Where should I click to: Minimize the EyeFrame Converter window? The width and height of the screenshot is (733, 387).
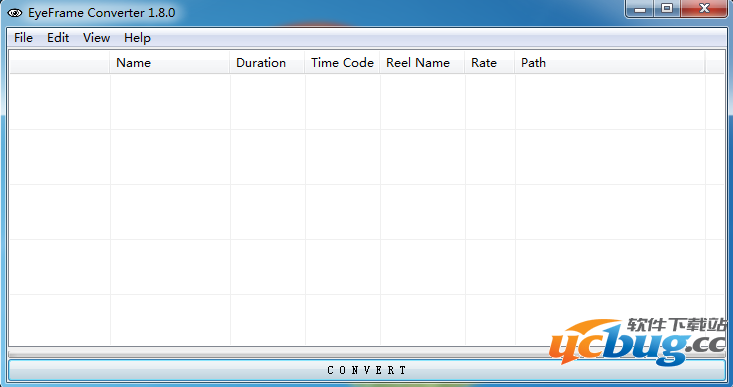click(640, 9)
